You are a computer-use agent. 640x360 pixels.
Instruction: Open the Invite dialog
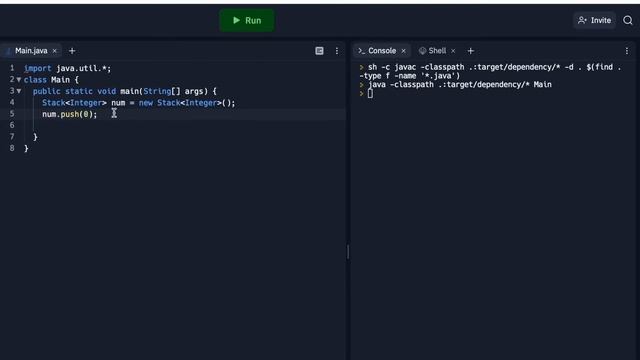pyautogui.click(x=594, y=20)
